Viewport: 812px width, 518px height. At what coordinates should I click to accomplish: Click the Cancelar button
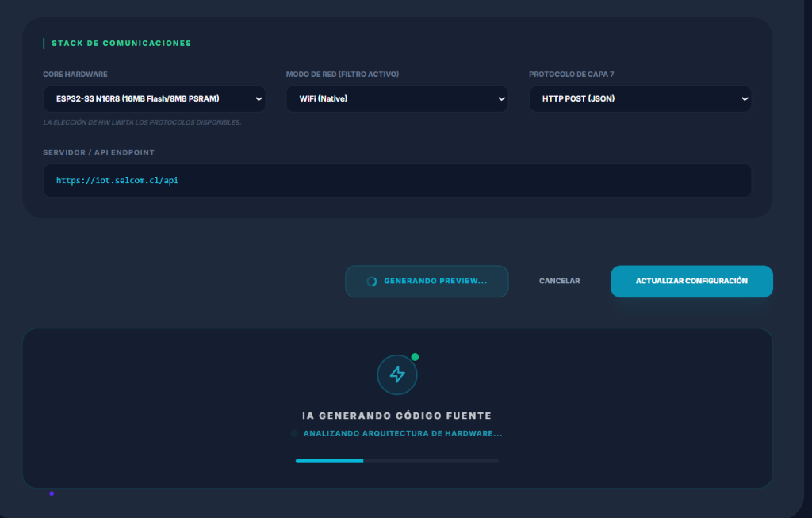[559, 280]
